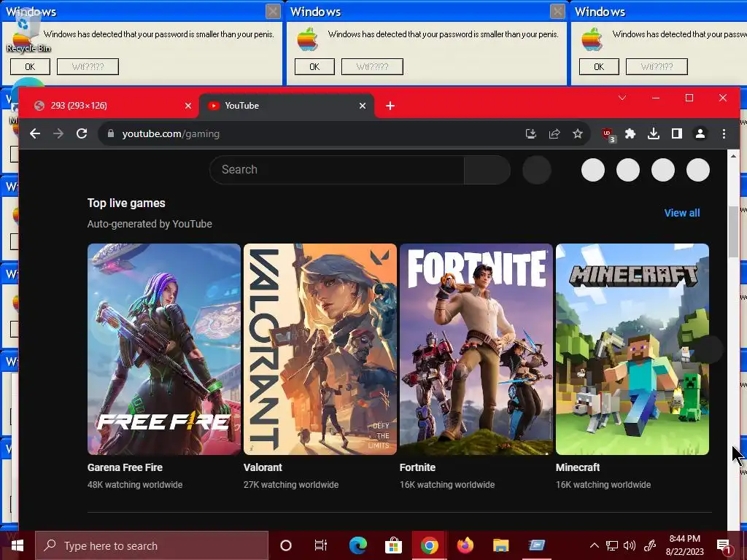This screenshot has width=747, height=560.
Task: Expand the hidden tray icons chevron
Action: (594, 545)
